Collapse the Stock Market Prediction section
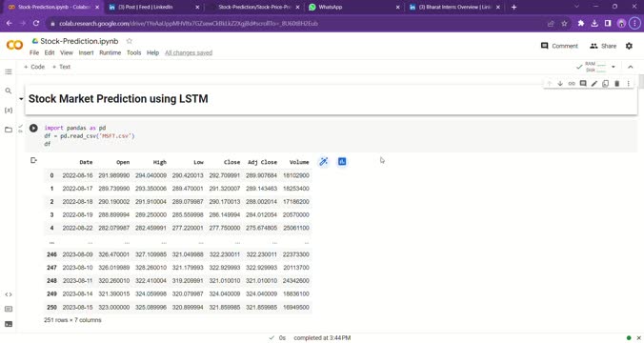The image size is (644, 343). 21,99
